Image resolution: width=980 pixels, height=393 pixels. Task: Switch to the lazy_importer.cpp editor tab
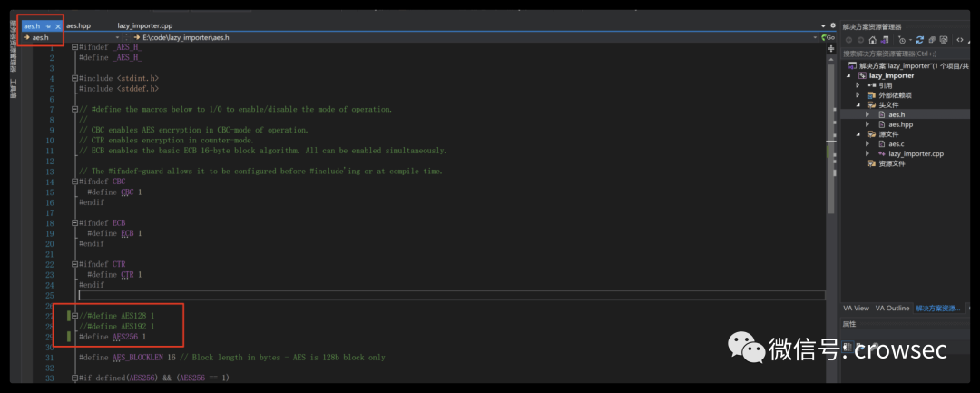click(x=145, y=25)
